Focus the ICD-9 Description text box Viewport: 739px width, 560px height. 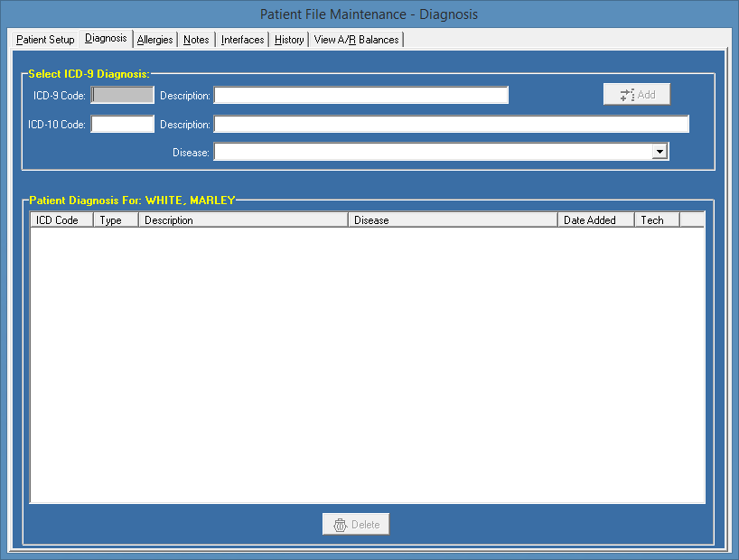360,96
